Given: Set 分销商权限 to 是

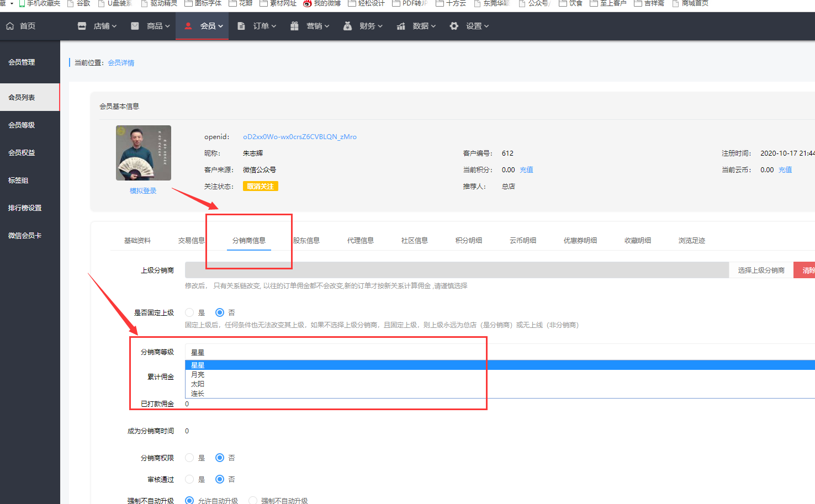Looking at the screenshot, I should click(x=189, y=458).
